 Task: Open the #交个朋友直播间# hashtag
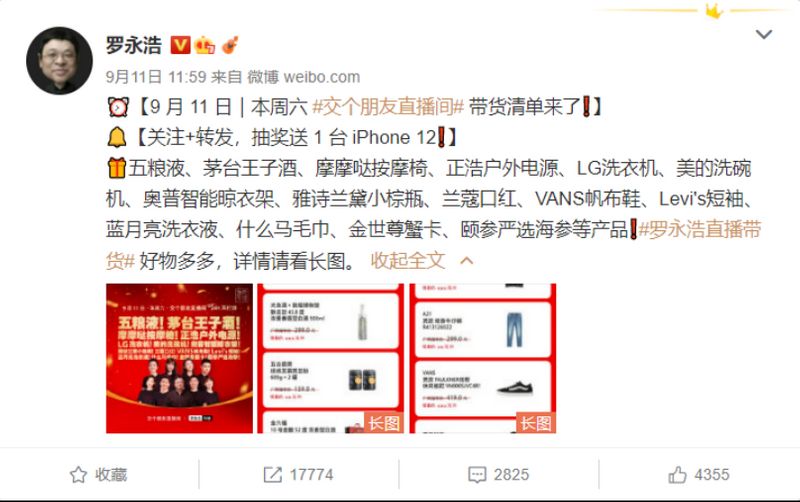[388, 107]
